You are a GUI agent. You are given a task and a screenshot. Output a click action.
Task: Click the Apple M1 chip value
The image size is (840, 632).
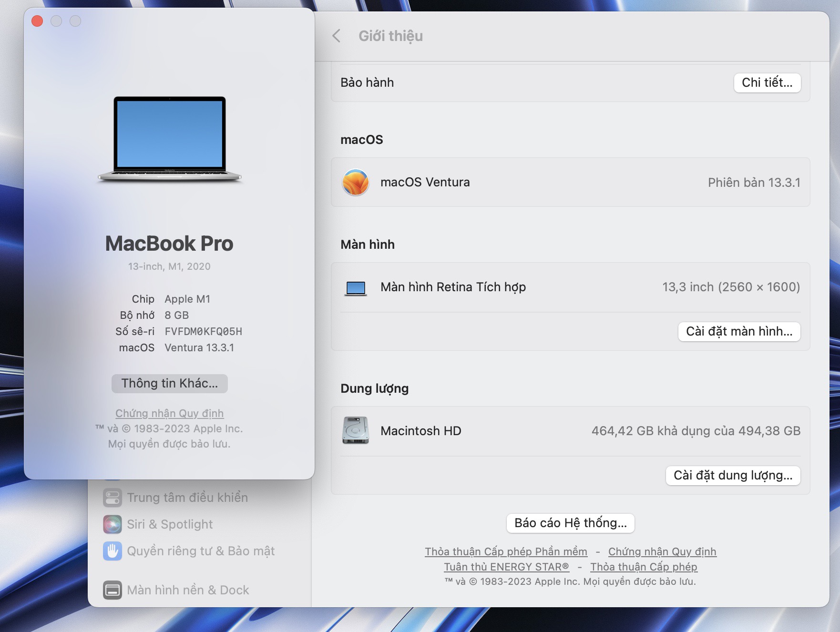[x=187, y=299]
